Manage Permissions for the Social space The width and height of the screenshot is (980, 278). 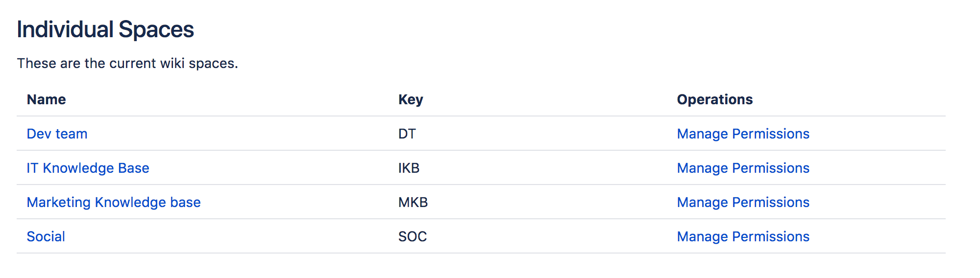pos(743,236)
